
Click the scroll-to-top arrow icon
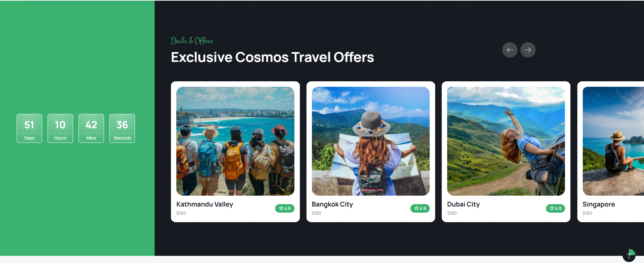pos(629,255)
